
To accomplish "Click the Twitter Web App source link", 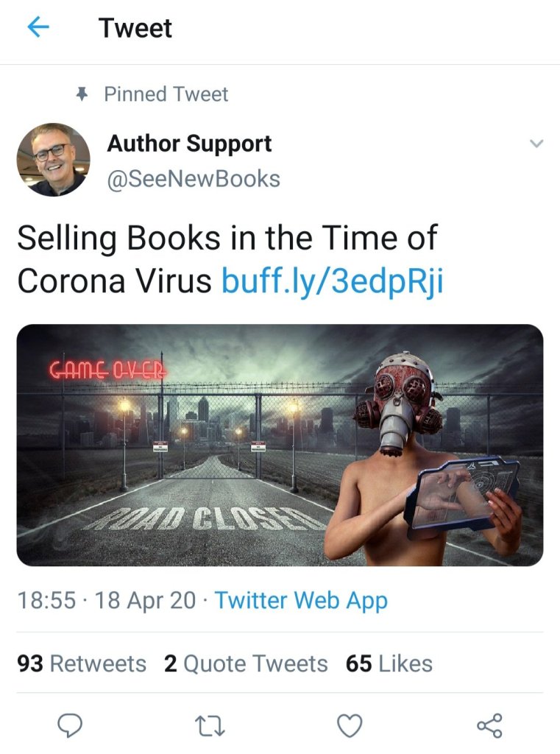I will pos(301,601).
